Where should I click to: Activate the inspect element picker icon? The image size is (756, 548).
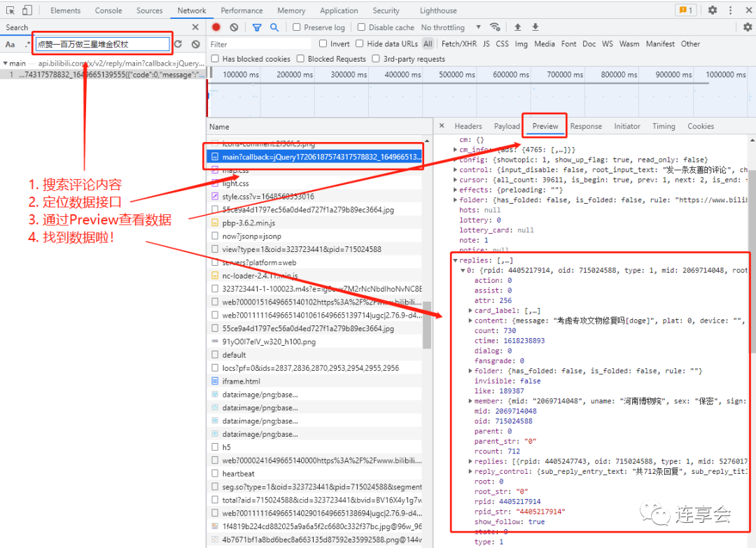pyautogui.click(x=10, y=10)
